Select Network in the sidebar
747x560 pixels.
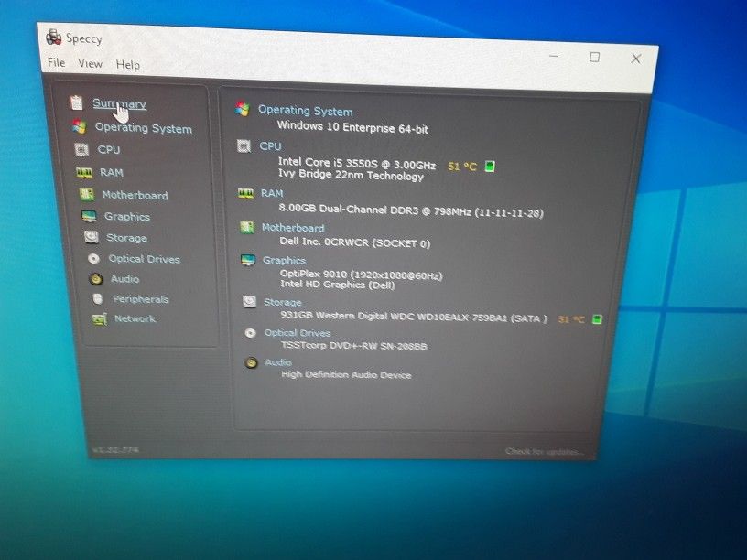tap(135, 318)
